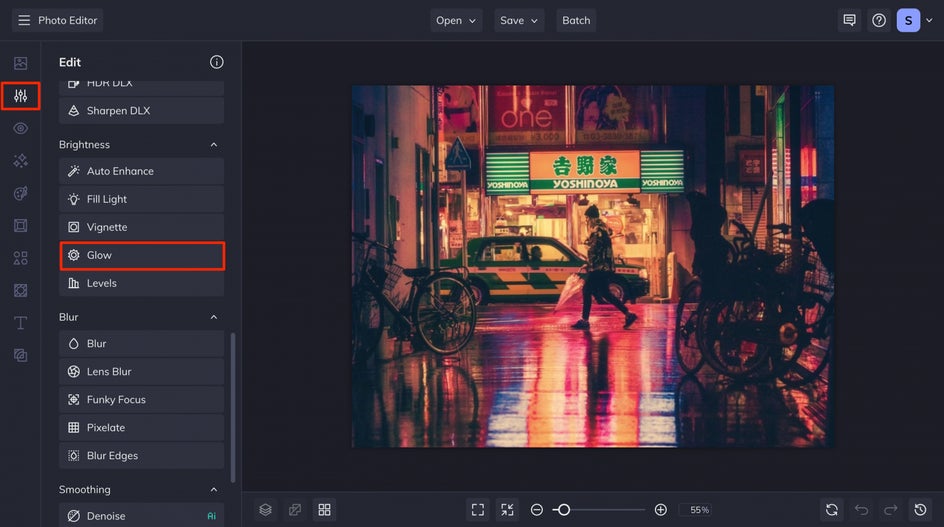Viewport: 944px width, 527px height.
Task: Toggle the layers panel icon
Action: pyautogui.click(x=265, y=510)
